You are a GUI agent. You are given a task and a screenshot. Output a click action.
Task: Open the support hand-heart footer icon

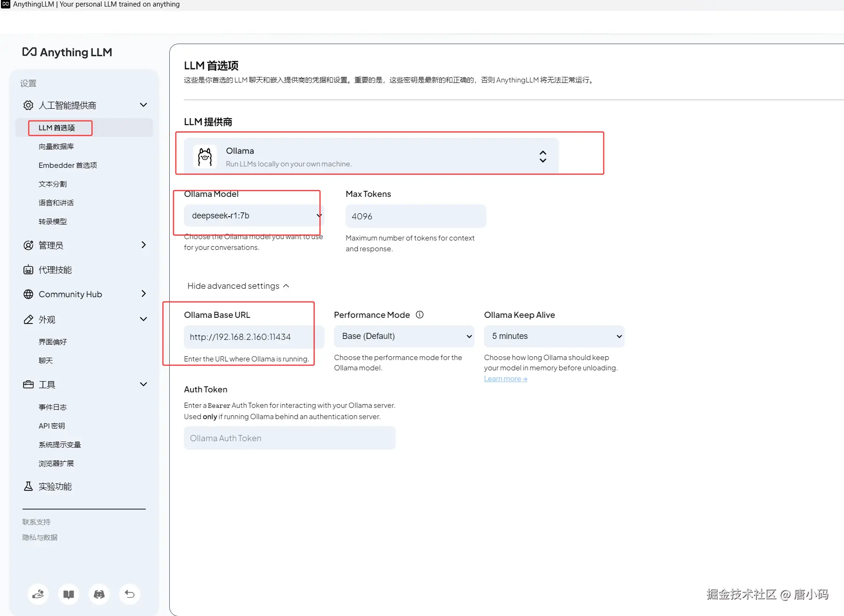[x=38, y=594]
